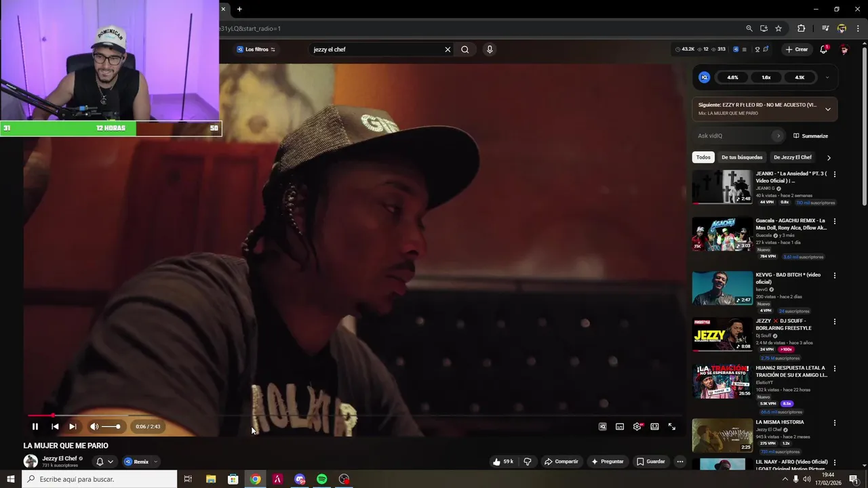Open Los filtros search filter dropdown

click(x=256, y=49)
